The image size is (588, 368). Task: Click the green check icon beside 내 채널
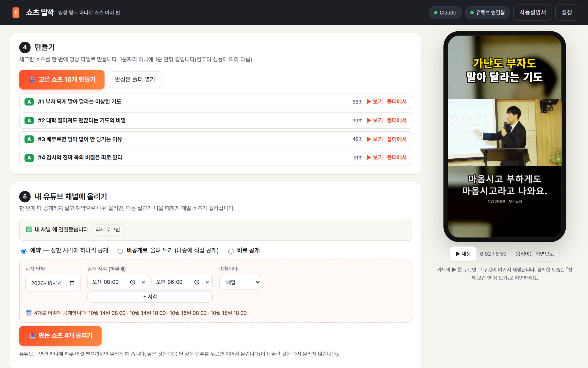[29, 230]
